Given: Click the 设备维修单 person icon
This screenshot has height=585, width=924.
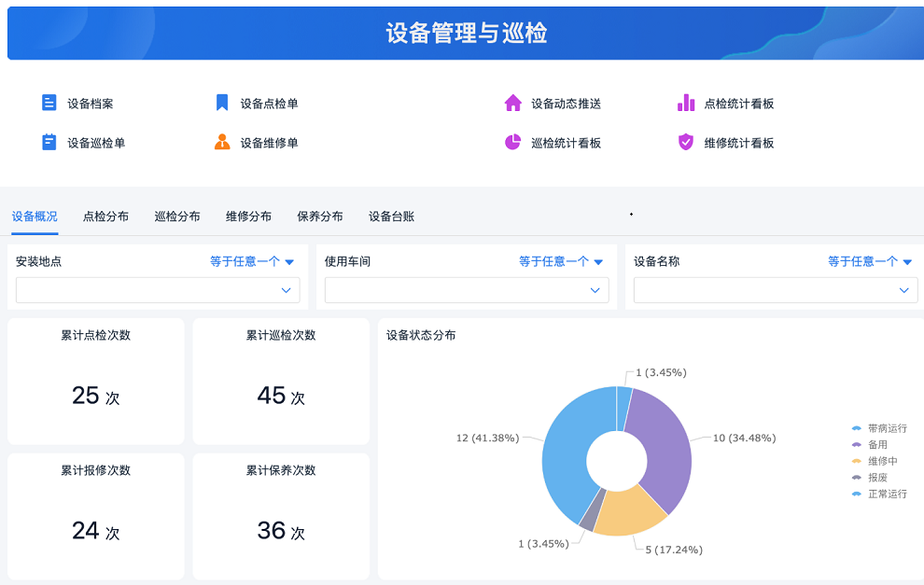Looking at the screenshot, I should click(x=222, y=142).
